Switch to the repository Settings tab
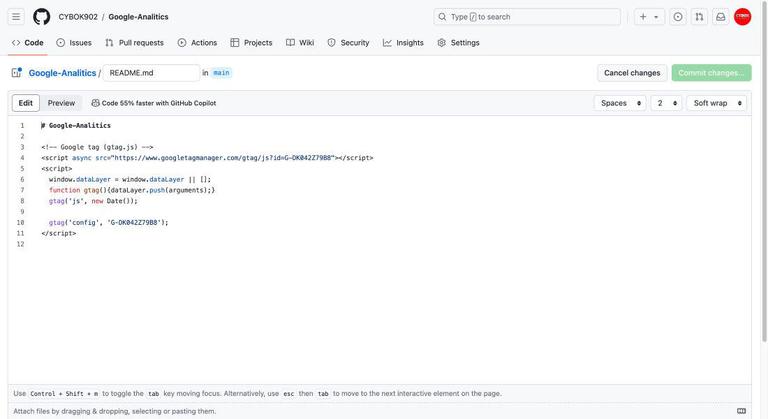 click(x=458, y=43)
